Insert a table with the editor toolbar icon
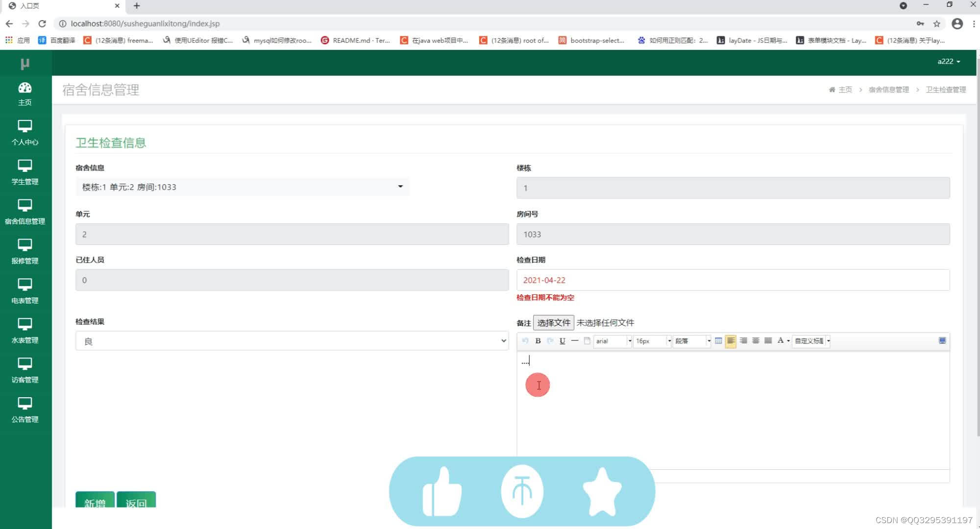 (x=718, y=341)
